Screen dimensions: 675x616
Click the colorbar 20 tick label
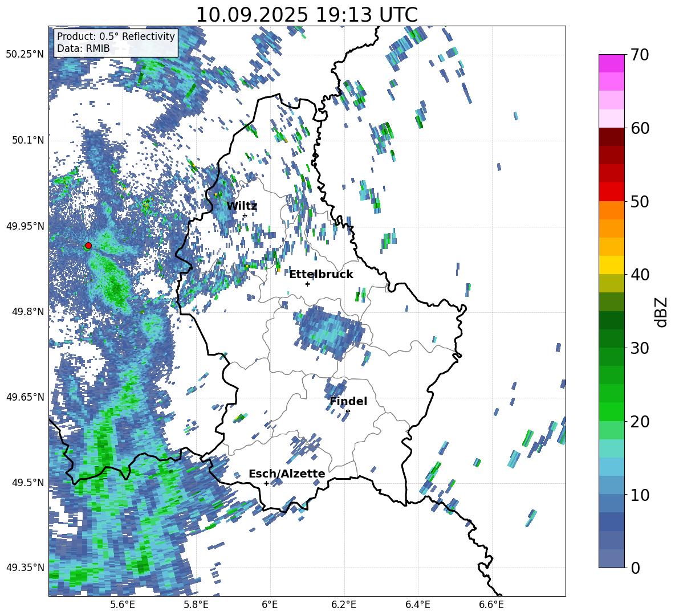click(x=640, y=421)
